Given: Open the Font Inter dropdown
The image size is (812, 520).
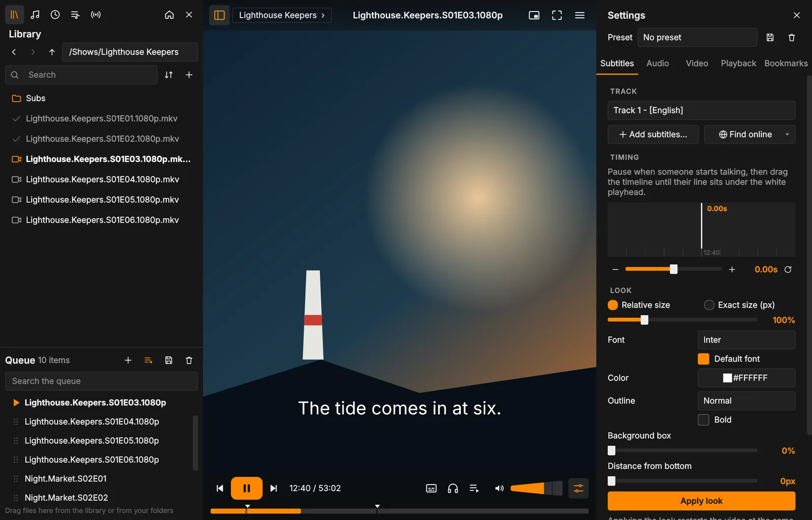Looking at the screenshot, I should pos(747,340).
